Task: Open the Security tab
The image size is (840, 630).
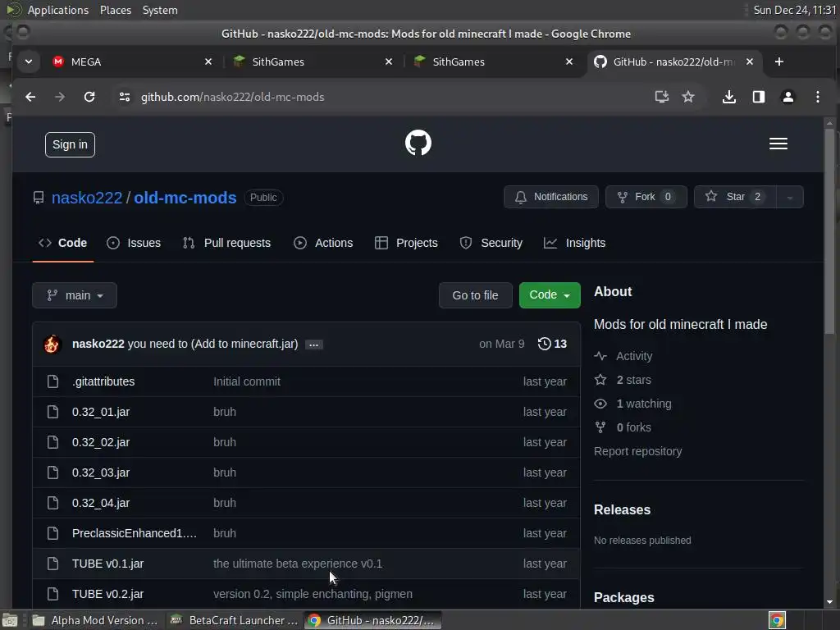Action: tap(491, 243)
